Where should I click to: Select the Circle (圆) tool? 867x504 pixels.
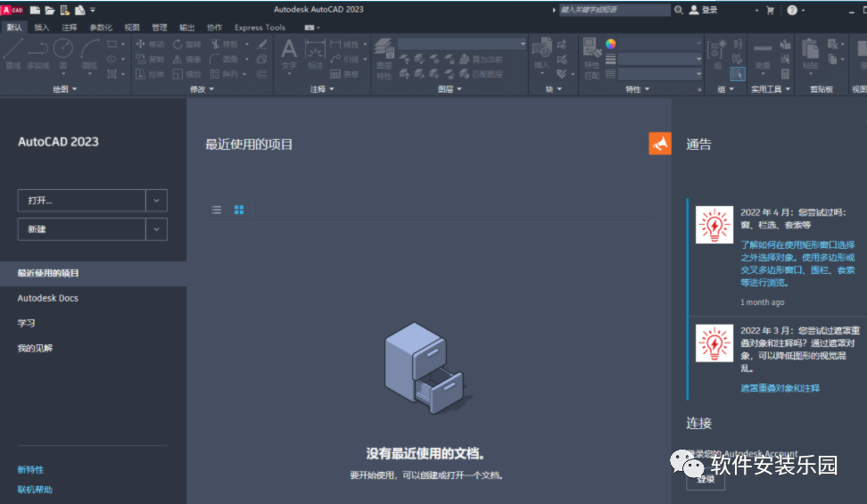pyautogui.click(x=63, y=54)
